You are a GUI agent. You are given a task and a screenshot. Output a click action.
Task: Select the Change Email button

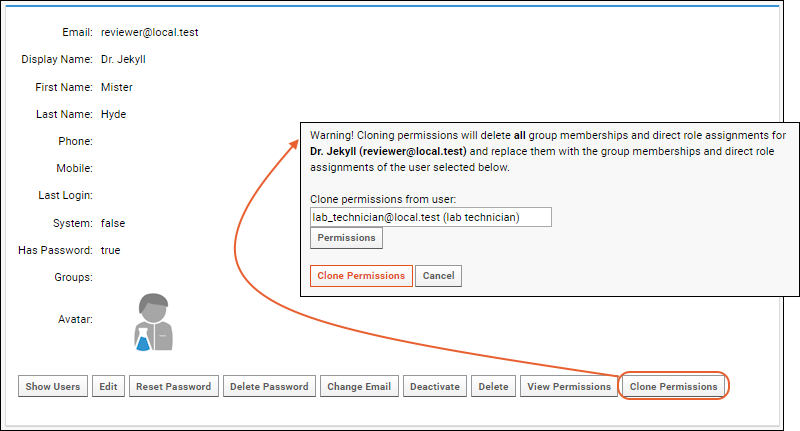click(x=359, y=387)
